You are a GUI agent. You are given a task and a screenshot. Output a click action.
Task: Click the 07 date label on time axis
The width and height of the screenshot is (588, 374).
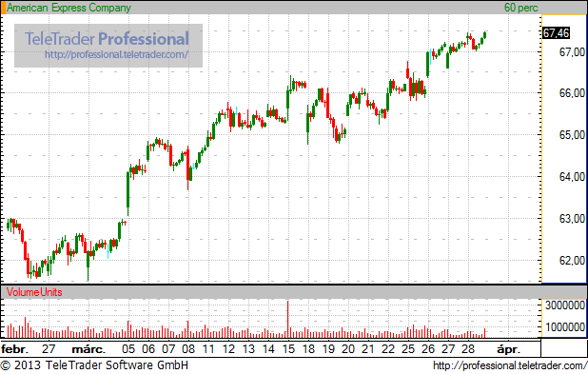pos(168,349)
